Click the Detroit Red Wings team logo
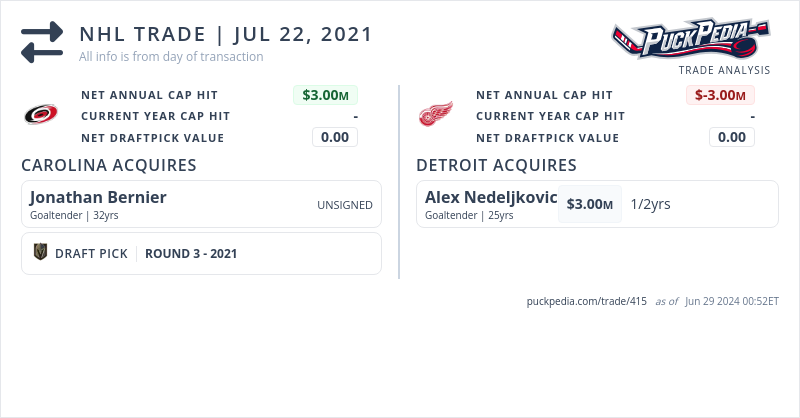This screenshot has width=800, height=418. click(x=435, y=115)
